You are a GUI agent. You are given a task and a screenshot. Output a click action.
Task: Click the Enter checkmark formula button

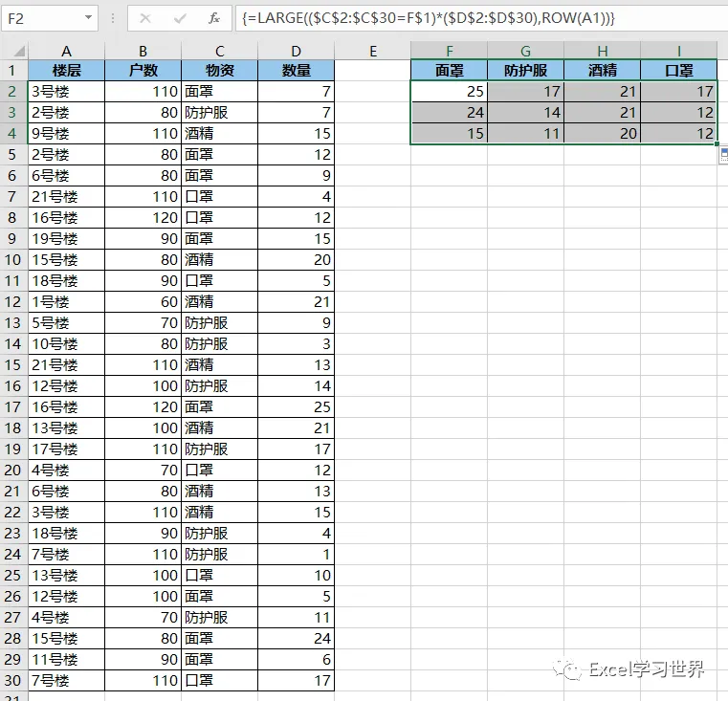tap(180, 18)
